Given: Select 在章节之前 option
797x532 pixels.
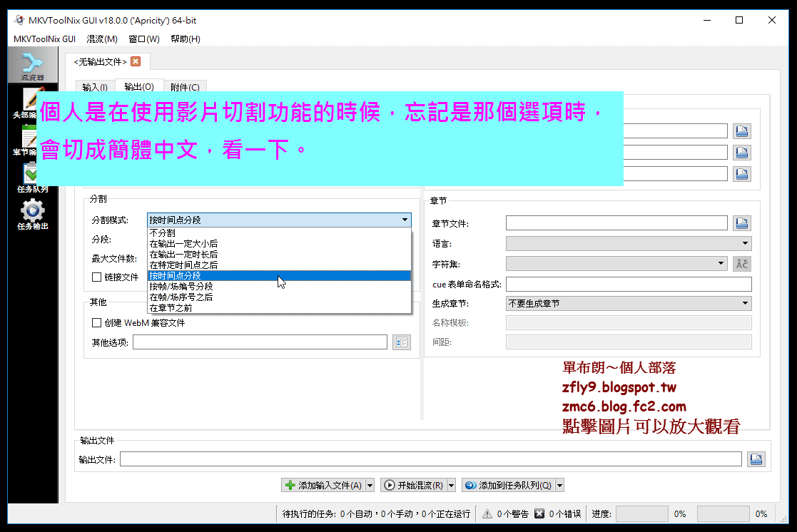Looking at the screenshot, I should (279, 308).
